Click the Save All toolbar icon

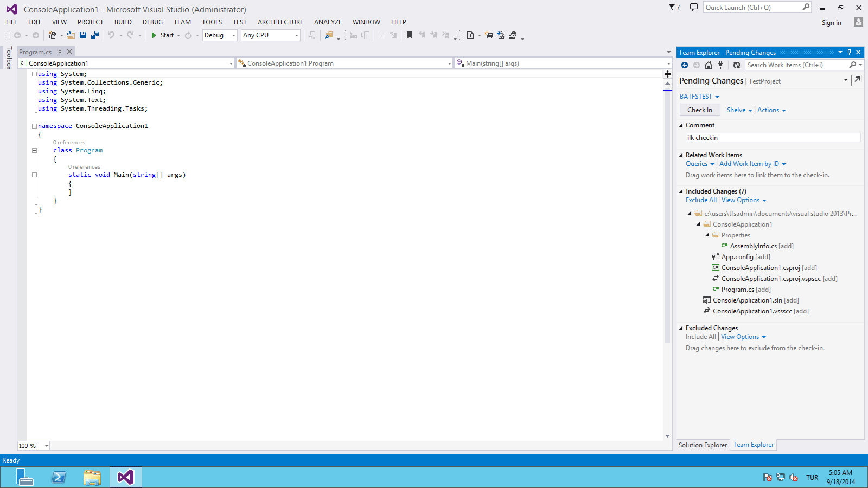click(95, 35)
